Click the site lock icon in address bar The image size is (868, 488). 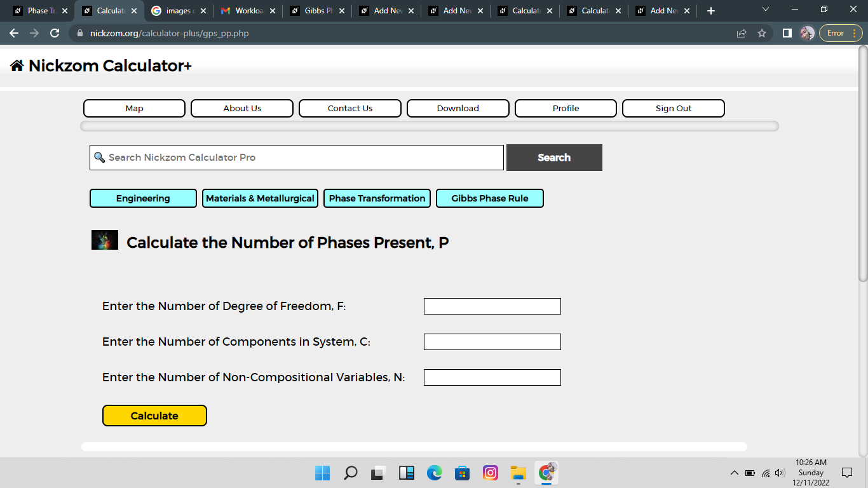(x=80, y=33)
